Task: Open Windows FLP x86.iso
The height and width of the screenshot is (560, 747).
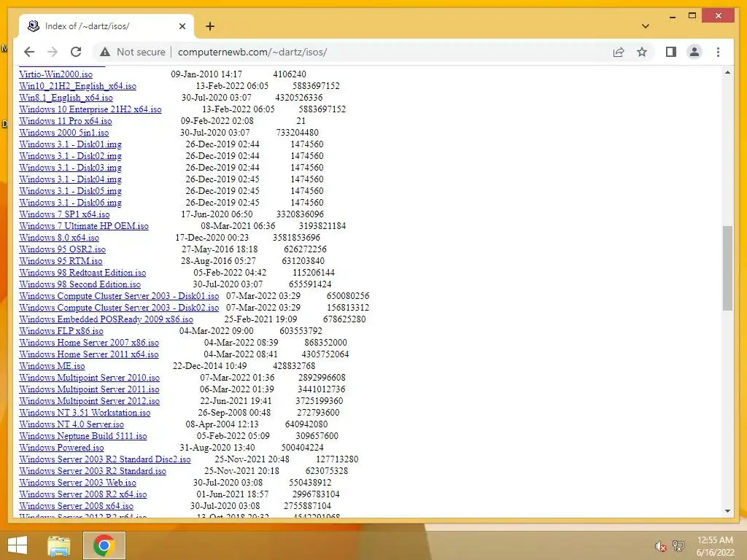Action: tap(61, 331)
